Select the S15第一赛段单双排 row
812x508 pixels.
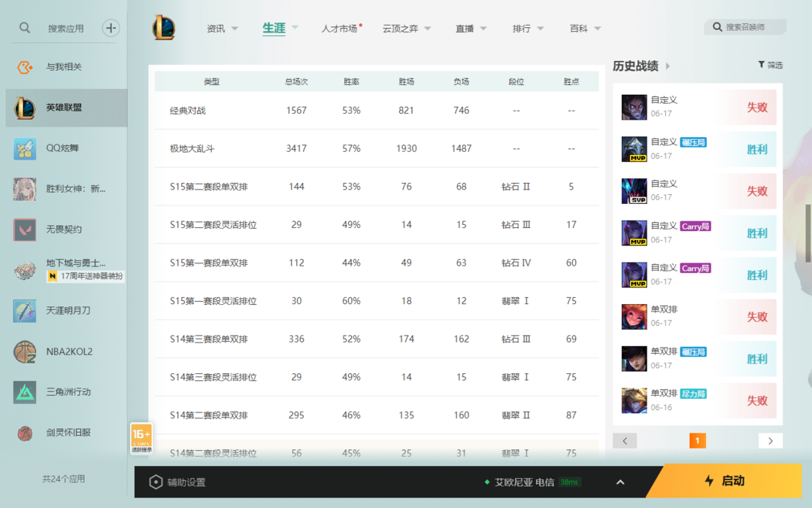tap(377, 263)
